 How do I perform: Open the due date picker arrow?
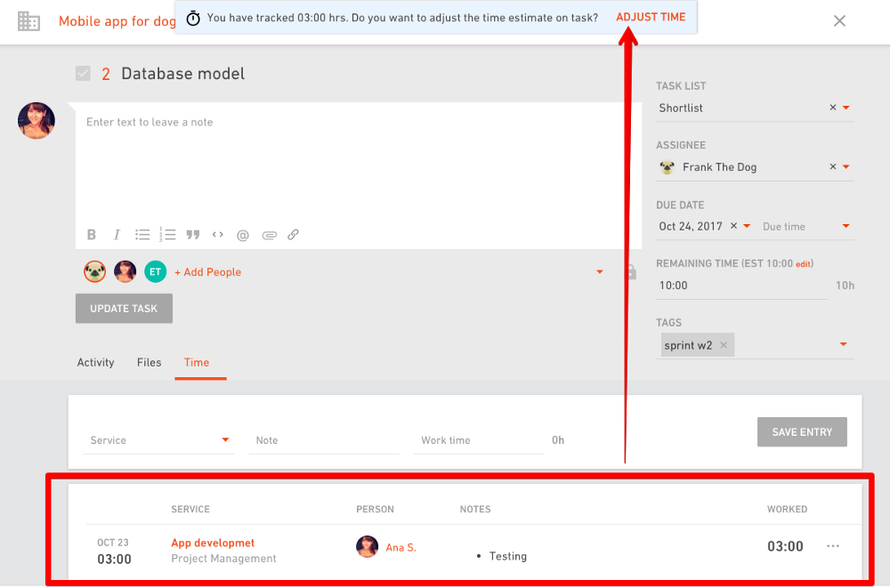pos(747,226)
